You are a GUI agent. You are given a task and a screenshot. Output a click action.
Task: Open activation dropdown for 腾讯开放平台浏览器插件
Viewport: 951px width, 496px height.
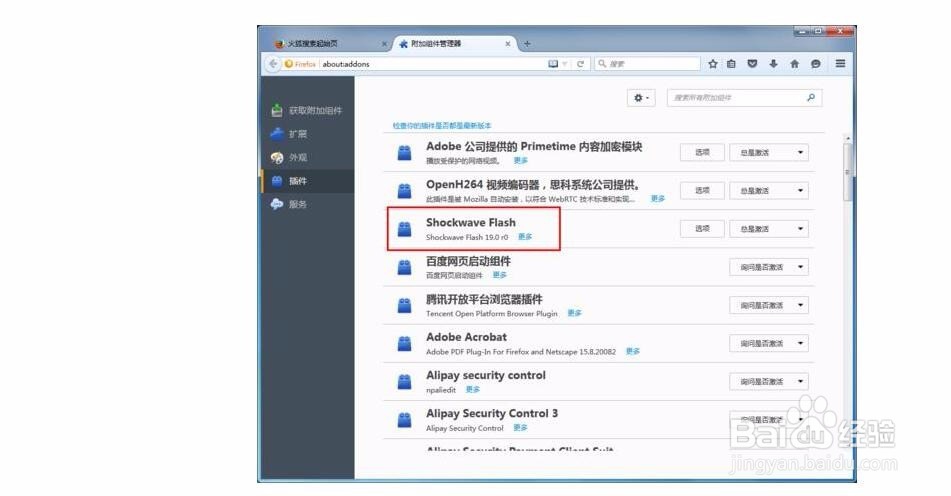pos(769,305)
